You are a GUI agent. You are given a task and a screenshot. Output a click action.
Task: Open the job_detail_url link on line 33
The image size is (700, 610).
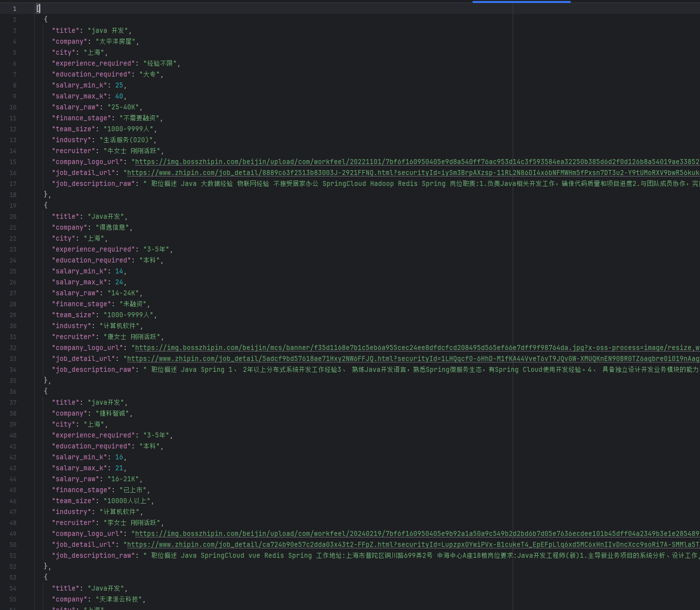(413, 358)
